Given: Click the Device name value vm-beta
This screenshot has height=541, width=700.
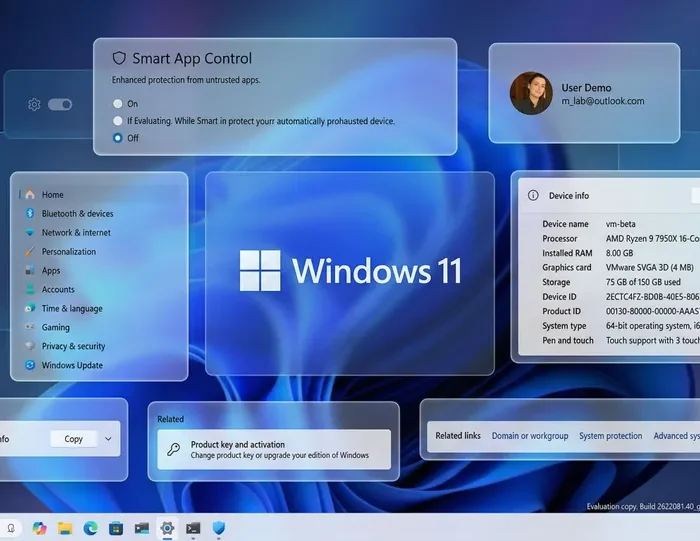Looking at the screenshot, I should pos(621,224).
